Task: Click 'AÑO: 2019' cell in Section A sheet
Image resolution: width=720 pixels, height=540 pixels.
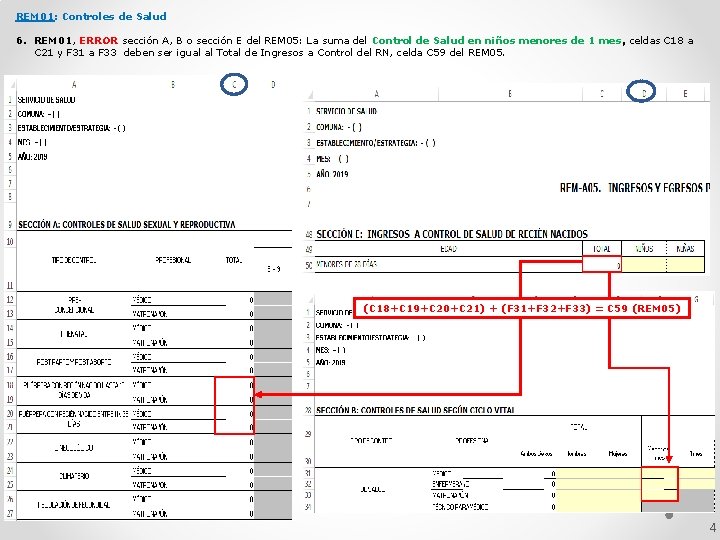Action: click(x=33, y=157)
